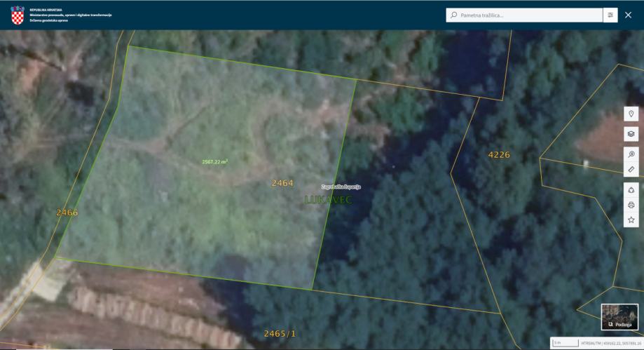This screenshot has height=350, width=644.
Task: Close the map viewer with the X
Action: 628,15
